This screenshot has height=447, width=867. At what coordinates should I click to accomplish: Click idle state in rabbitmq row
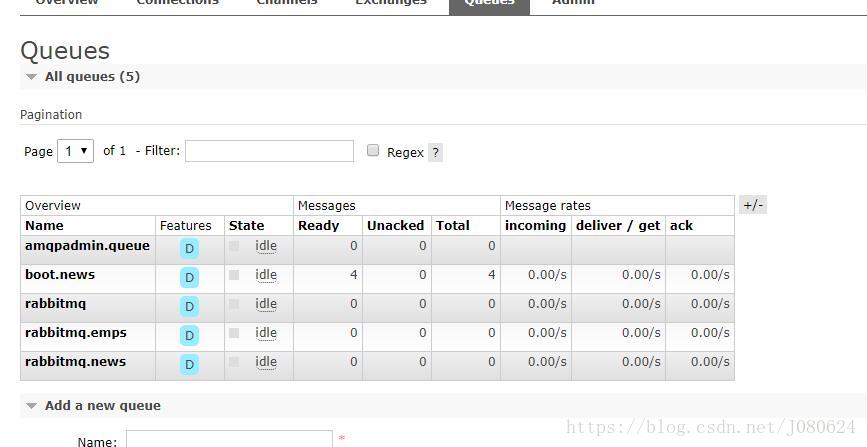tap(266, 304)
